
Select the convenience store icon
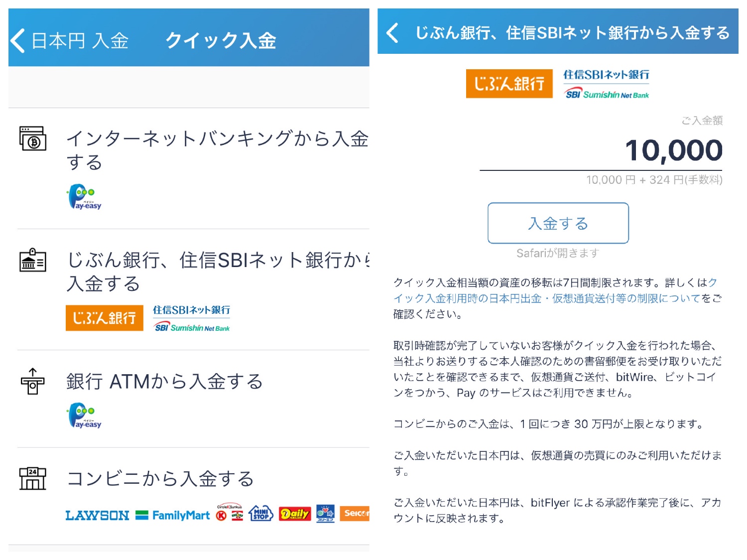coord(33,478)
